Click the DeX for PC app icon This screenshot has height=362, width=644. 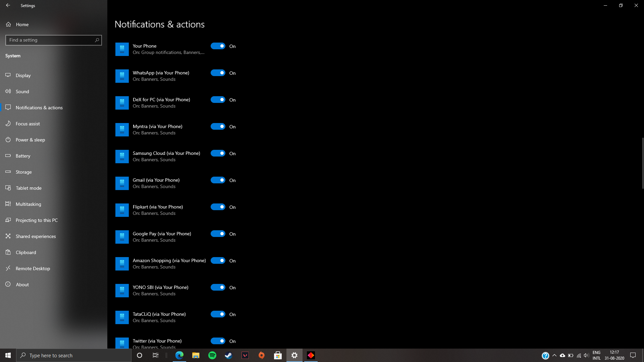122,103
